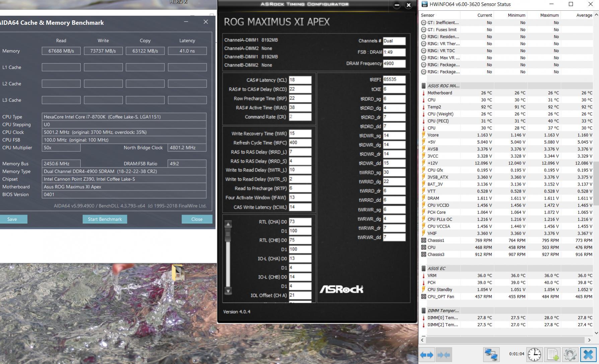Click the thermometer icon on the VRM row

point(424,276)
